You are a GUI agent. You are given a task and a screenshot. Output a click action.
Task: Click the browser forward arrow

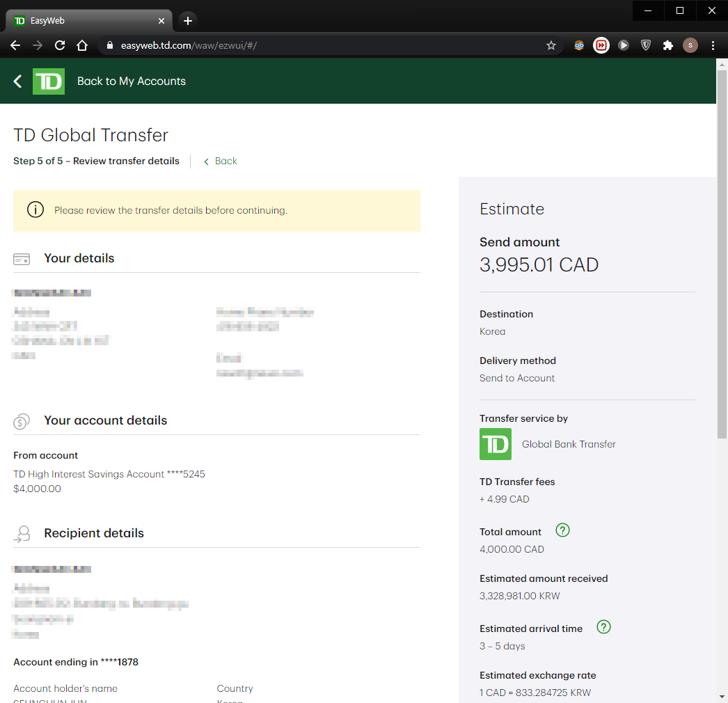[x=38, y=45]
